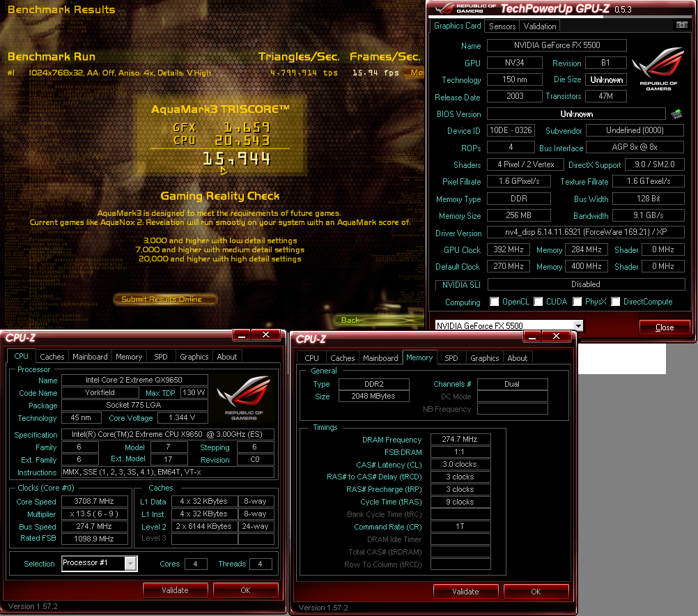The image size is (698, 616).
Task: Click OK button in left CPU-Z window
Action: click(245, 590)
